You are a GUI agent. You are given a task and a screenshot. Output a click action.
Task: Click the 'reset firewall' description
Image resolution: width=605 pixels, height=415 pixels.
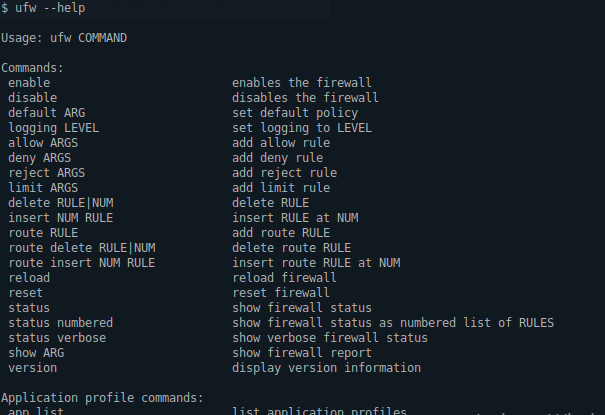tap(281, 293)
